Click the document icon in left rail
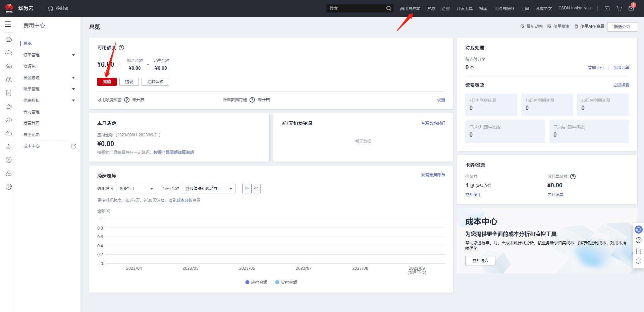Image resolution: width=644 pixels, height=312 pixels. 9,93
